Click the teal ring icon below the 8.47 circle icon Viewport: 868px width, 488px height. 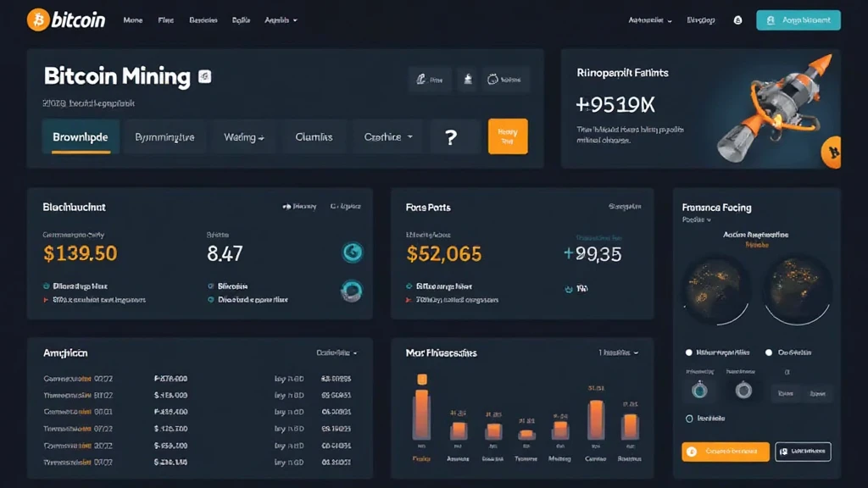pos(352,291)
